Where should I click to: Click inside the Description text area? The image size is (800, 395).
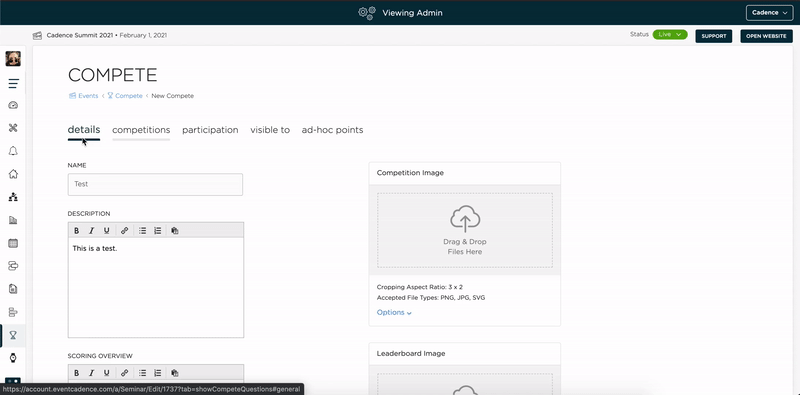click(x=156, y=287)
